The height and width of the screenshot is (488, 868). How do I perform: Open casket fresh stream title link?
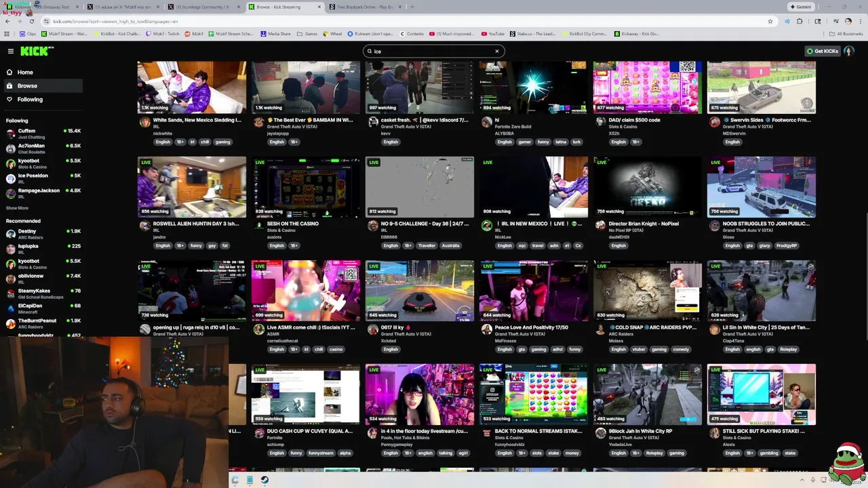[425, 120]
